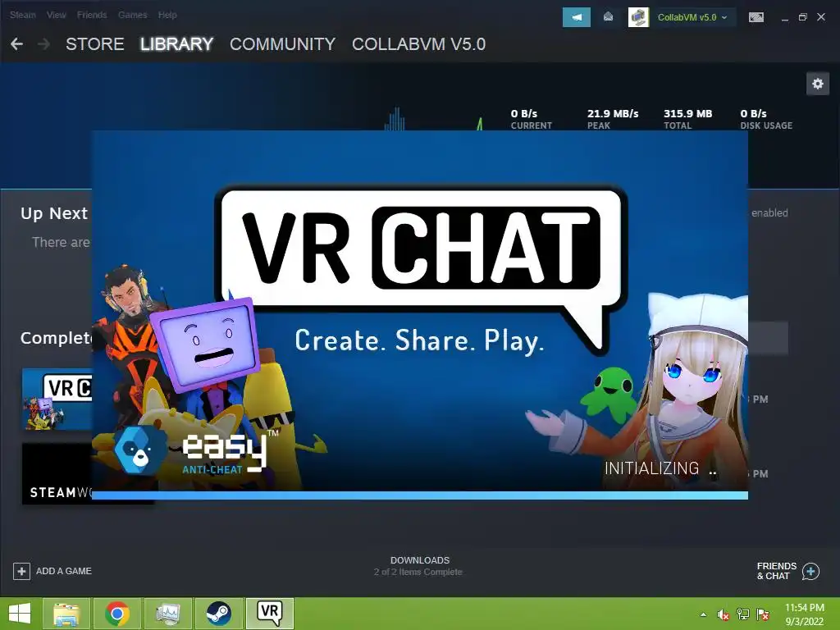This screenshot has width=840, height=630.
Task: Open the Steam menu
Action: [22, 15]
